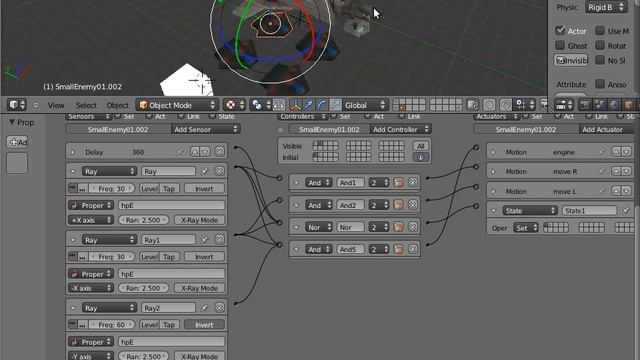The width and height of the screenshot is (640, 360).
Task: Expand the Delay sensor
Action: point(73,152)
